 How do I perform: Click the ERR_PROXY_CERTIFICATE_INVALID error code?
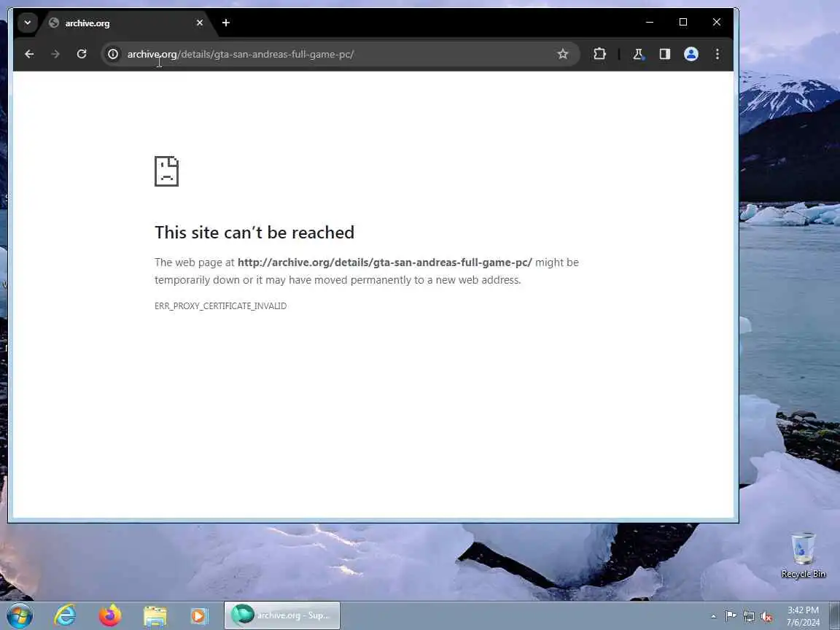pos(221,306)
